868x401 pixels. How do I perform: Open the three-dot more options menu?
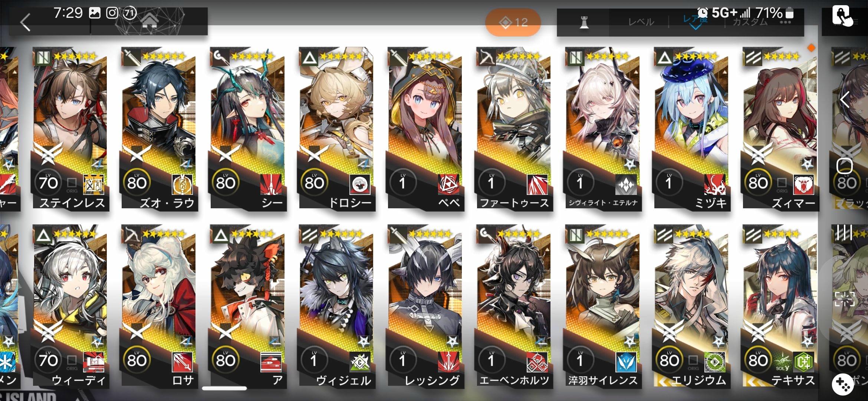tap(785, 22)
